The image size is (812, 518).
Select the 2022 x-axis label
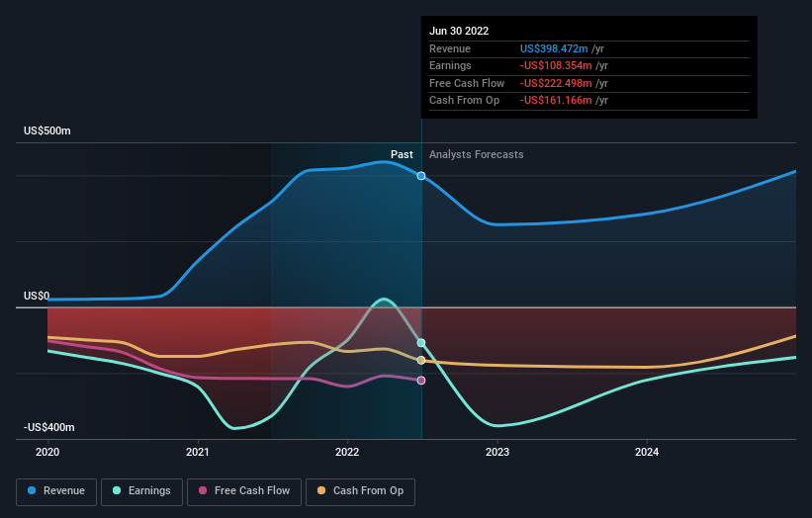click(x=347, y=452)
